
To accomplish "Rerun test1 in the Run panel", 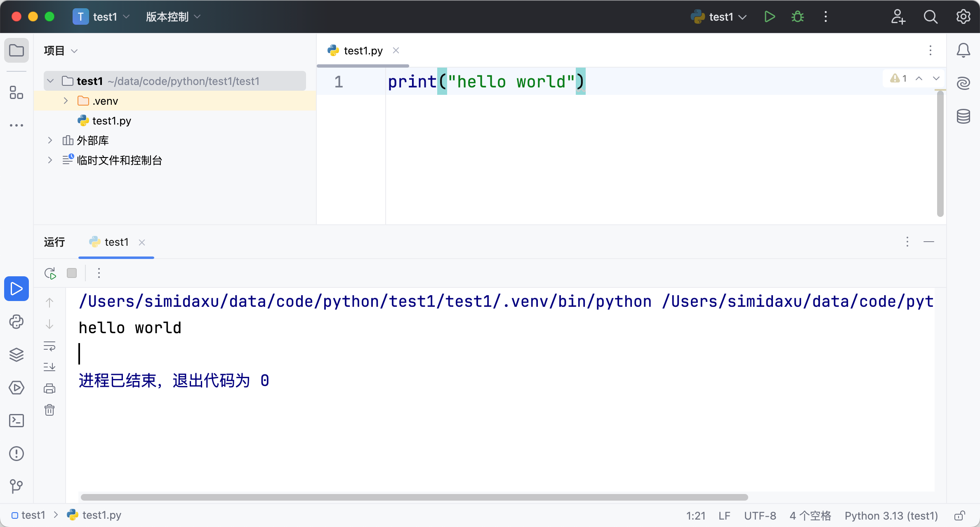I will click(x=50, y=273).
